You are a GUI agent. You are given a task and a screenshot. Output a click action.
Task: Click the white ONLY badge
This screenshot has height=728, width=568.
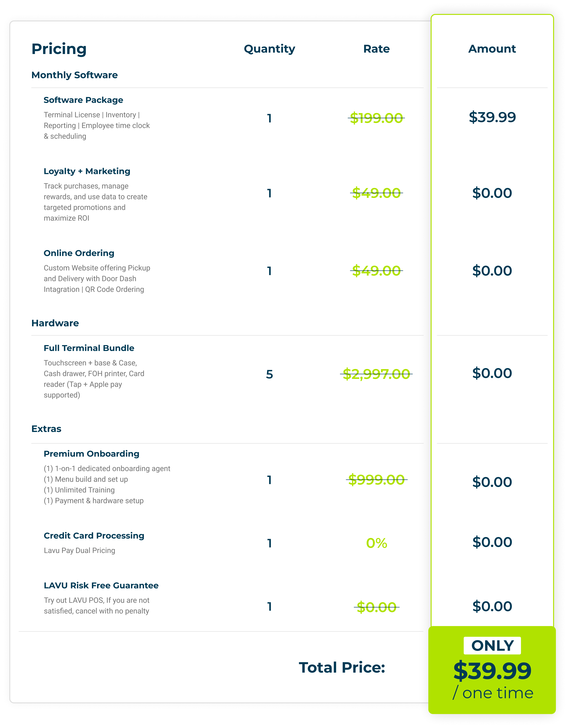pyautogui.click(x=492, y=646)
